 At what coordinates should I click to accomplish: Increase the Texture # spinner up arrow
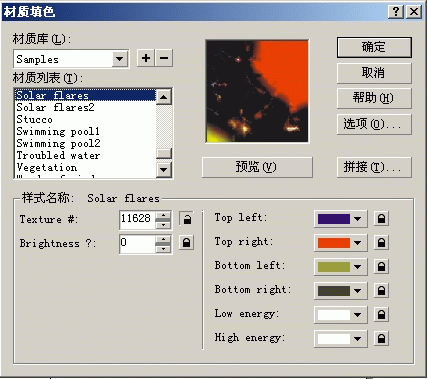pos(163,216)
